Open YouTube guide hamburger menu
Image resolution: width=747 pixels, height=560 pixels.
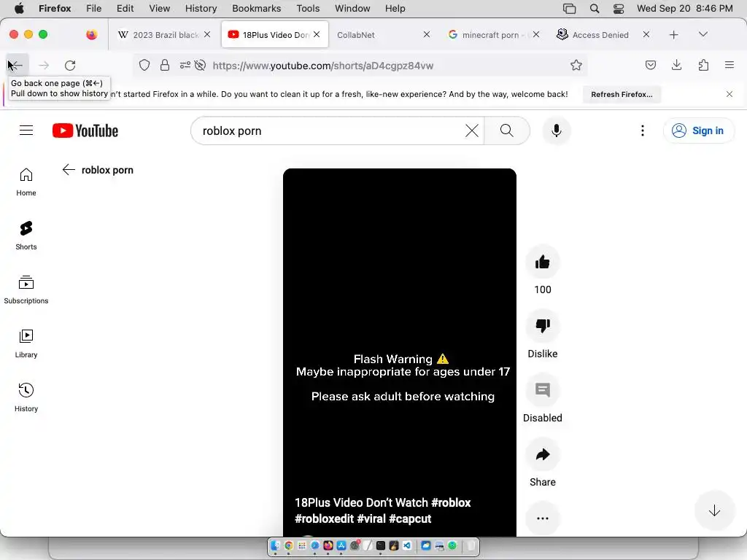[26, 130]
